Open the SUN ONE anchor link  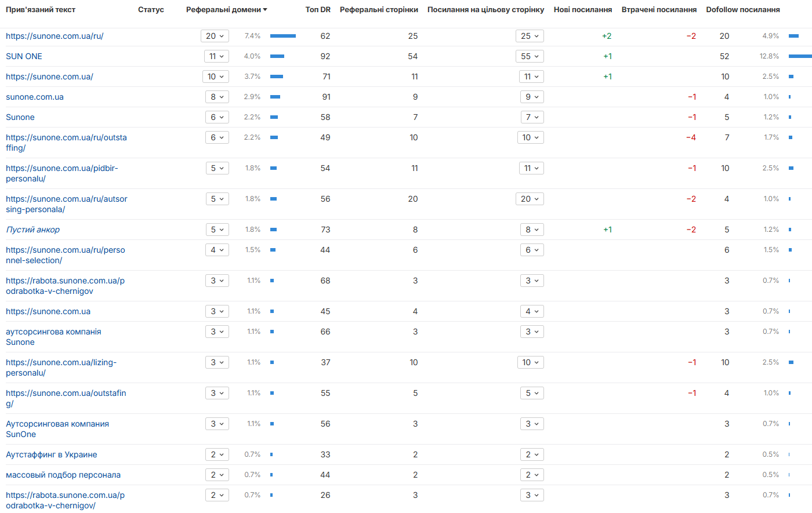click(24, 56)
